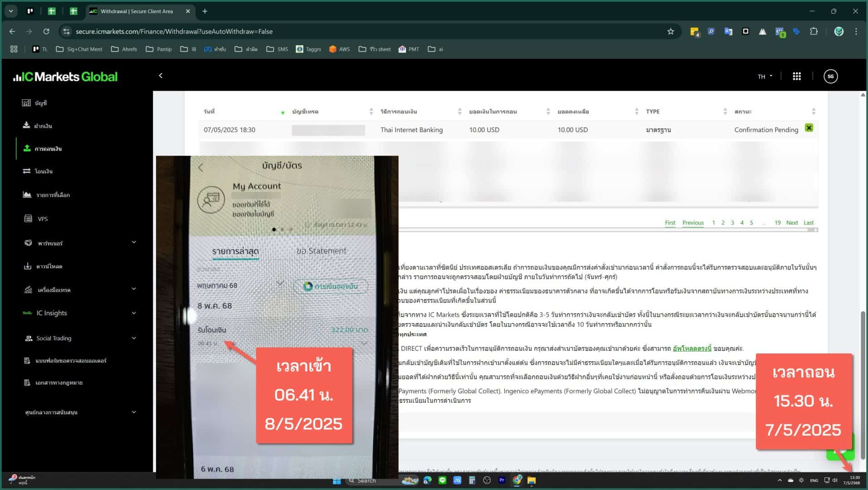
Task: Go back in browser history
Action: pyautogui.click(x=12, y=31)
